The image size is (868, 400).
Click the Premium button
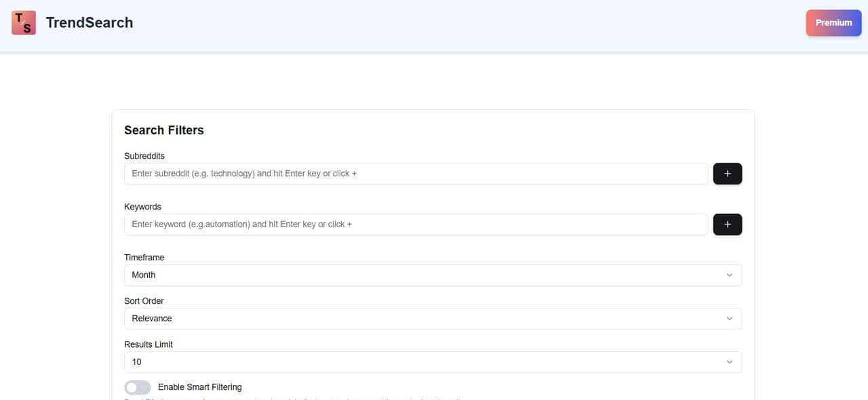[833, 22]
